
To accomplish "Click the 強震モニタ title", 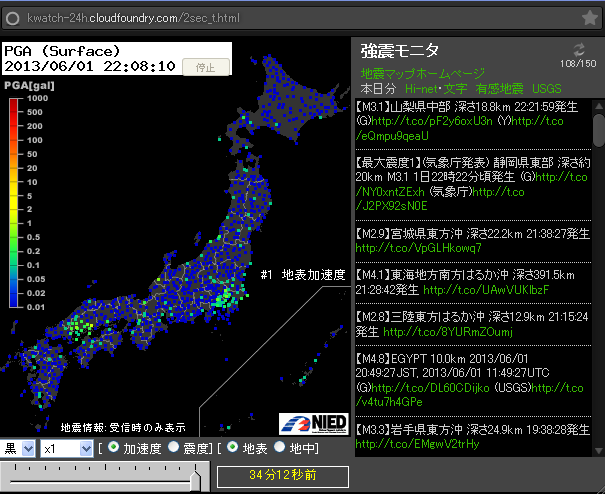I will (x=400, y=51).
